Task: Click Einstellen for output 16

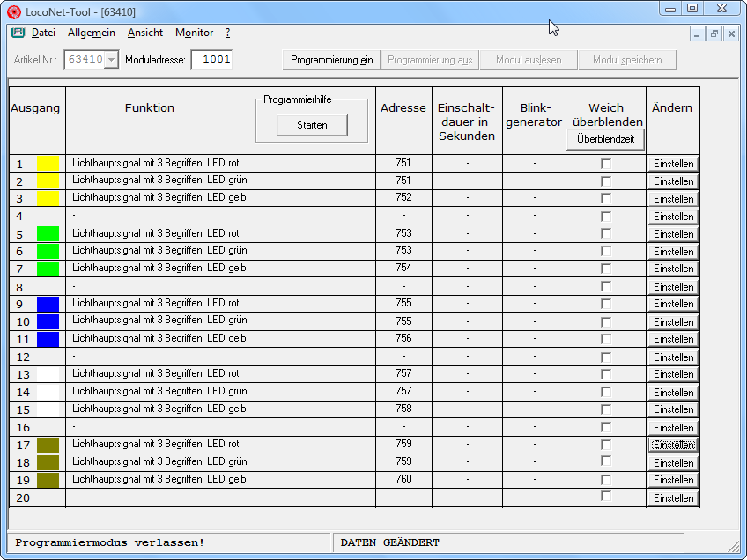Action: [x=673, y=428]
